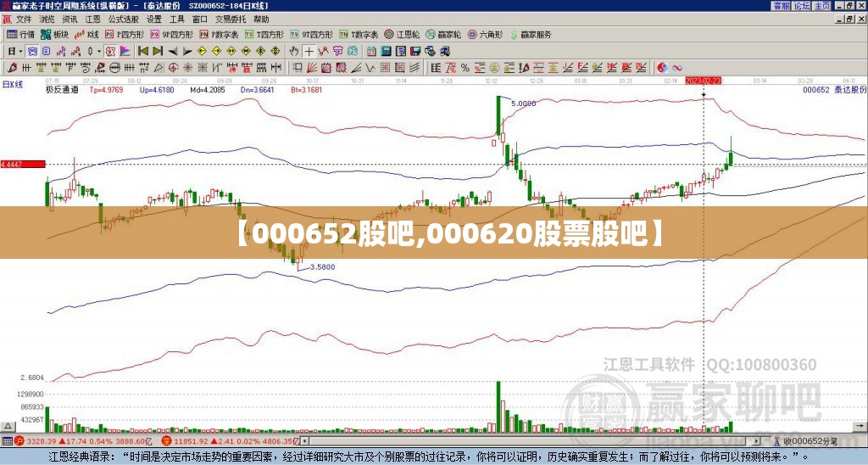868x465 pixels.
Task: Click the K线 toolbar button
Action: 86,34
